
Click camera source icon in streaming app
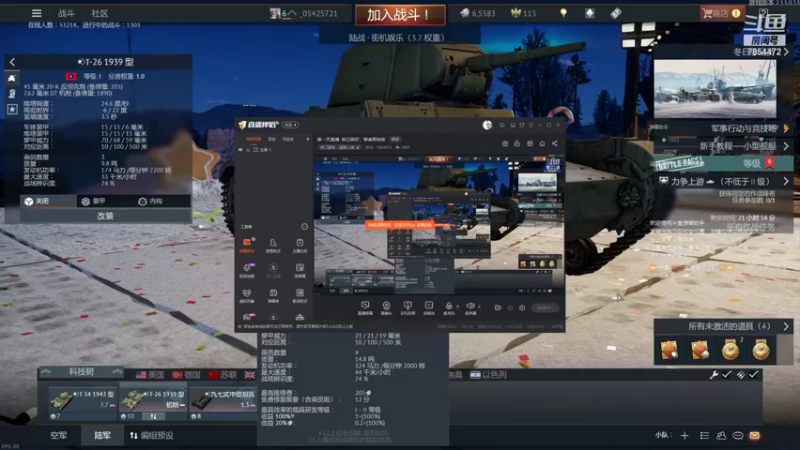(386, 307)
